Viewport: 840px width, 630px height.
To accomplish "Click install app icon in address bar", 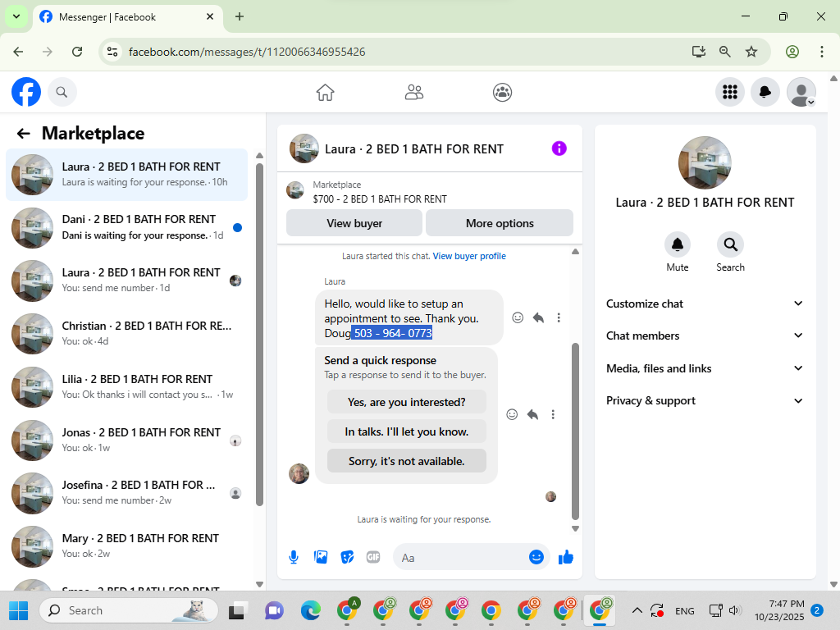I will coord(698,52).
